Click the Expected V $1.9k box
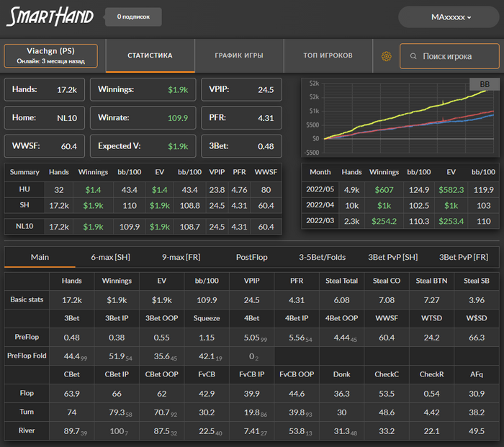The width and height of the screenshot is (504, 447). (143, 146)
